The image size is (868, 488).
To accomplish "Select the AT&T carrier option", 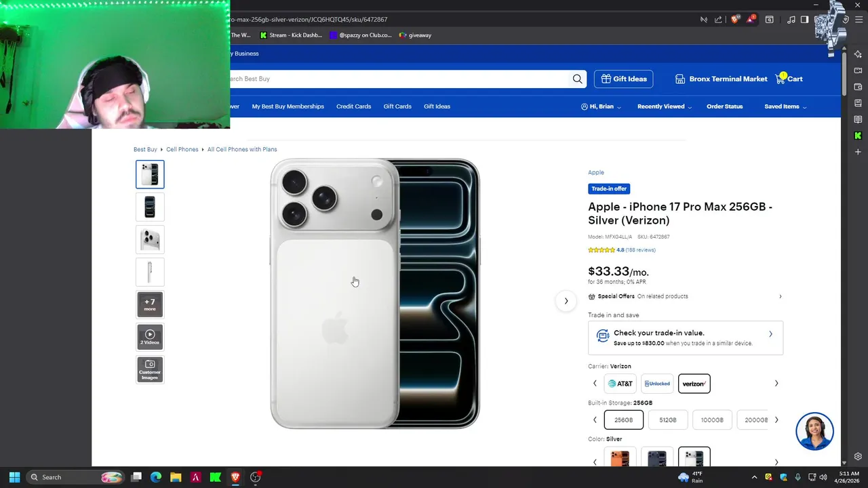I will coord(620,384).
